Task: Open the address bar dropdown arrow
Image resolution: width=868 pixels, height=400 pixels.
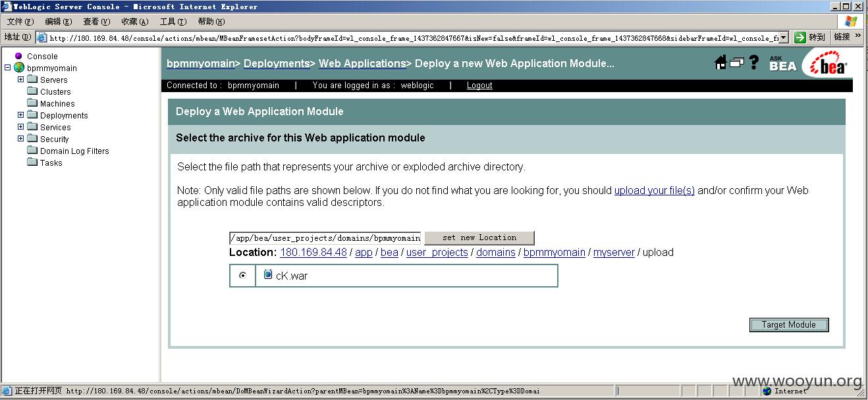Action: pyautogui.click(x=784, y=37)
